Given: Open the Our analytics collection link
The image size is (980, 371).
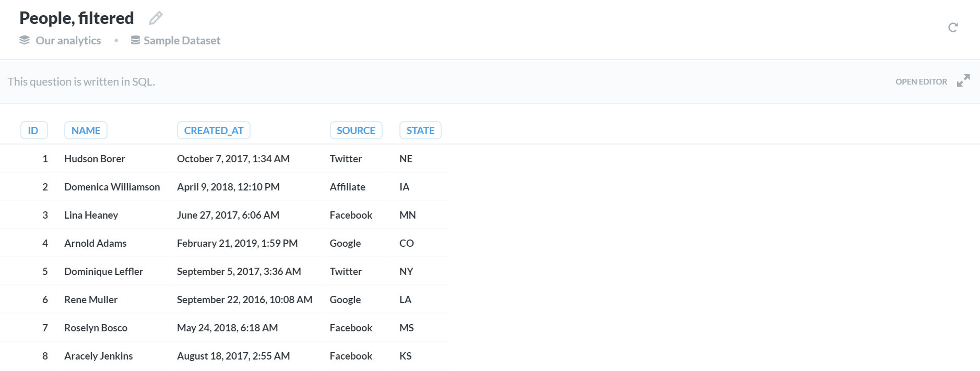Looking at the screenshot, I should tap(68, 40).
